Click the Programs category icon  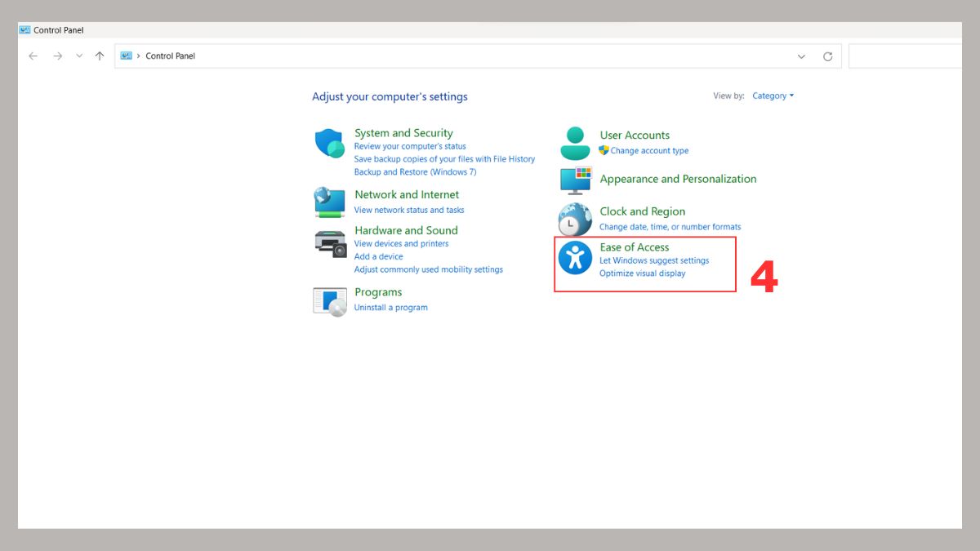pos(330,300)
